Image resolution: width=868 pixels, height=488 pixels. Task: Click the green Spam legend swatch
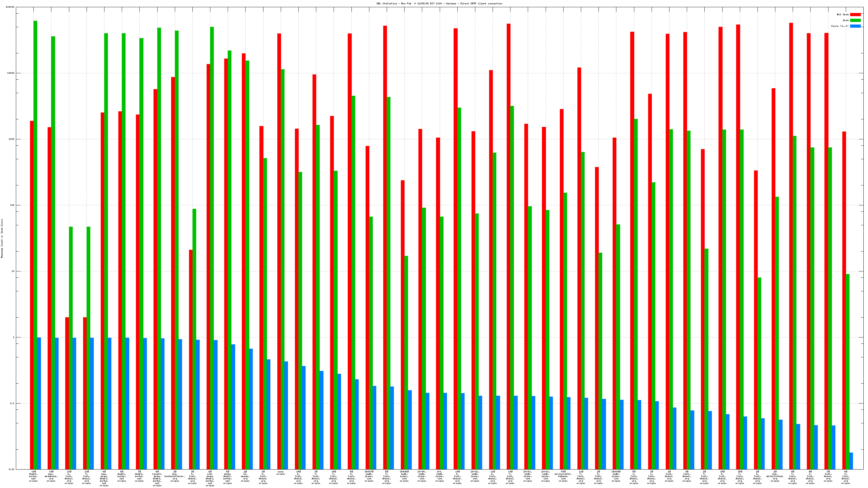[855, 20]
